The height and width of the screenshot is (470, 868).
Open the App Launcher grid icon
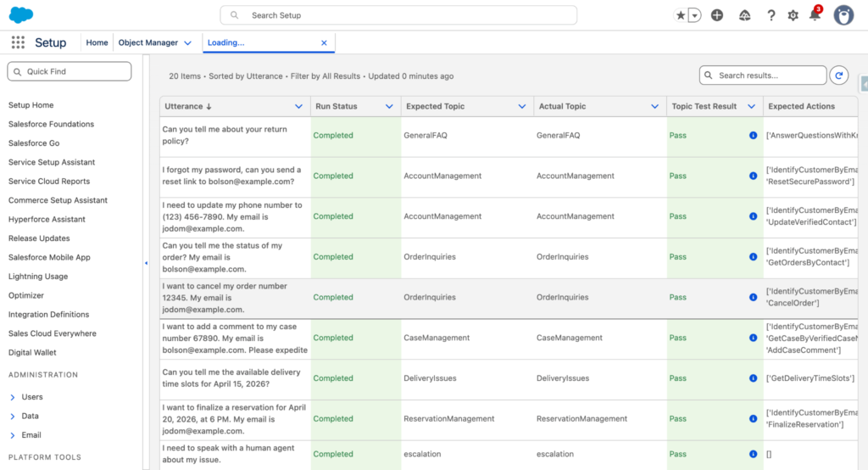(18, 42)
